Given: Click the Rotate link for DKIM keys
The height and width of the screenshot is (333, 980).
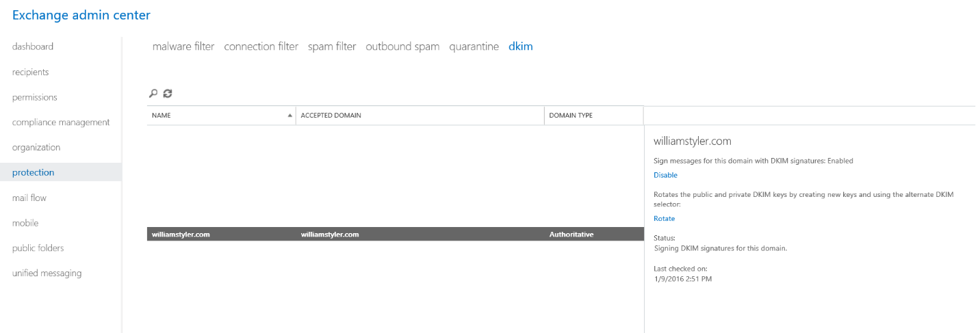Looking at the screenshot, I should click(x=664, y=219).
